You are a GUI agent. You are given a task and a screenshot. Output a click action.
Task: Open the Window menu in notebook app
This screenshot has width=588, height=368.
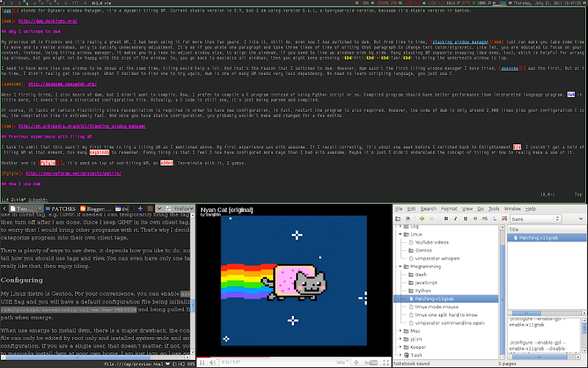[512, 209]
